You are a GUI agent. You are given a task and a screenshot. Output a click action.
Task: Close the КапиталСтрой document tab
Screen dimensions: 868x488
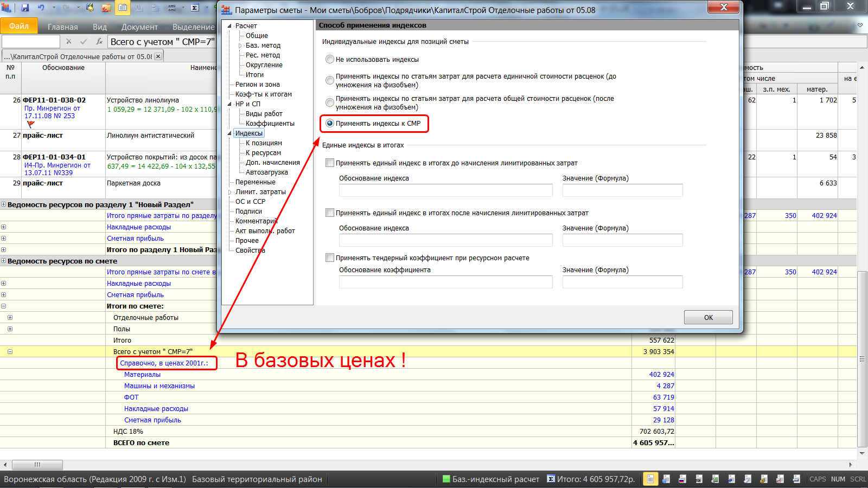158,56
